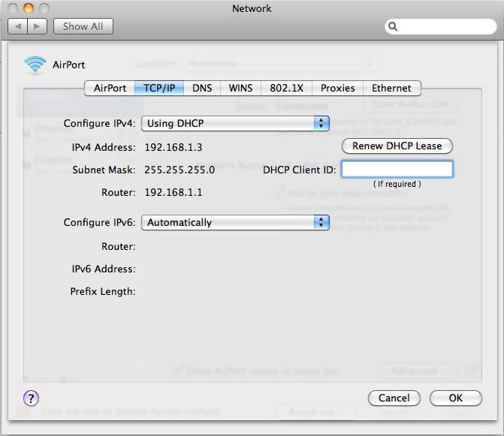Go back with the left arrow button
Viewport: 504px width, 436px height.
(18, 26)
